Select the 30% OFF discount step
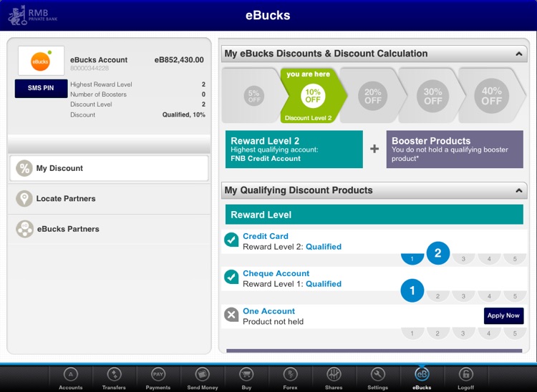537x392 pixels. point(433,96)
